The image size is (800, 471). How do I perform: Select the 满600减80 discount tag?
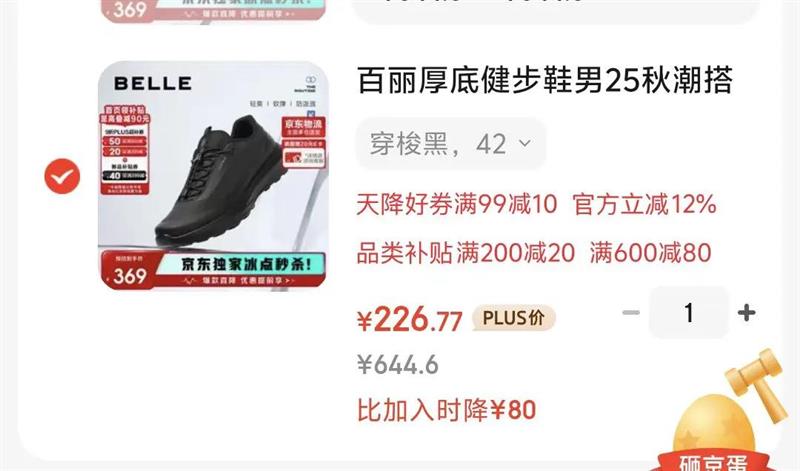click(651, 253)
